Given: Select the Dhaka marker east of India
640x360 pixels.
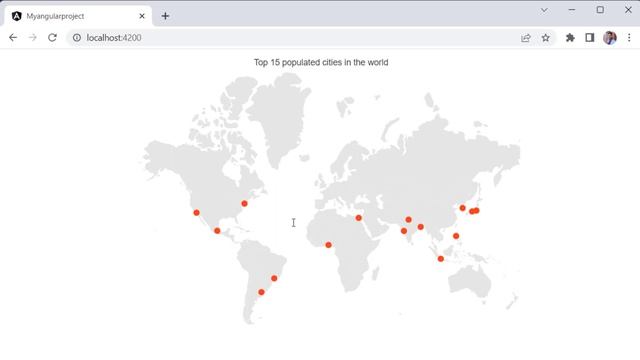Looking at the screenshot, I should coord(420,227).
